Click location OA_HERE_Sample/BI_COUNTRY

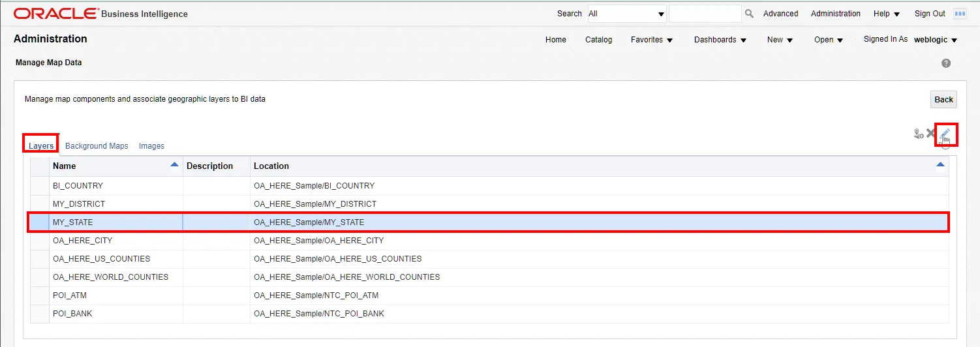point(314,186)
